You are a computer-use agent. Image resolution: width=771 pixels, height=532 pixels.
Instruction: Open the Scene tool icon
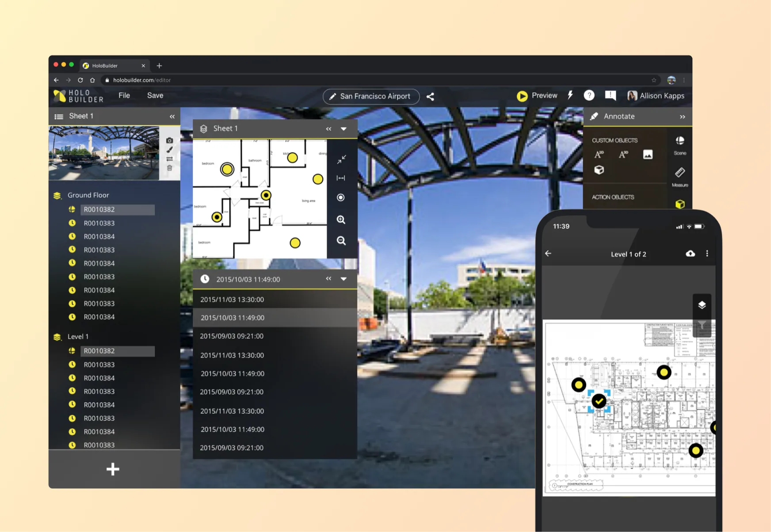(680, 141)
